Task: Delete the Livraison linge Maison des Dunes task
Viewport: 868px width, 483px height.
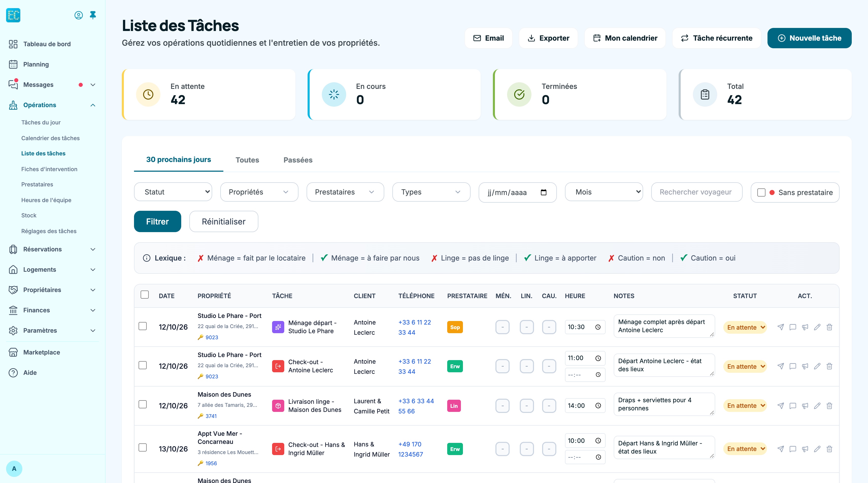Action: (829, 406)
